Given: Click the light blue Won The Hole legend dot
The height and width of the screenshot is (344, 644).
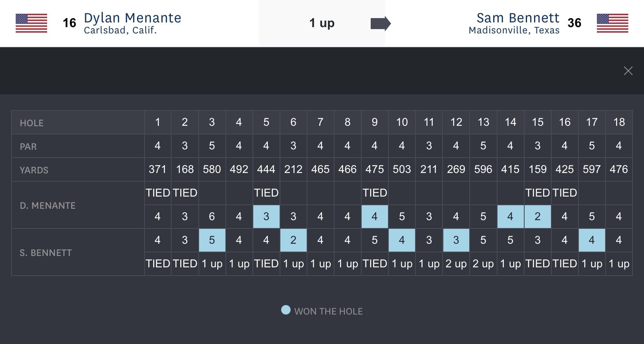Looking at the screenshot, I should 286,310.
